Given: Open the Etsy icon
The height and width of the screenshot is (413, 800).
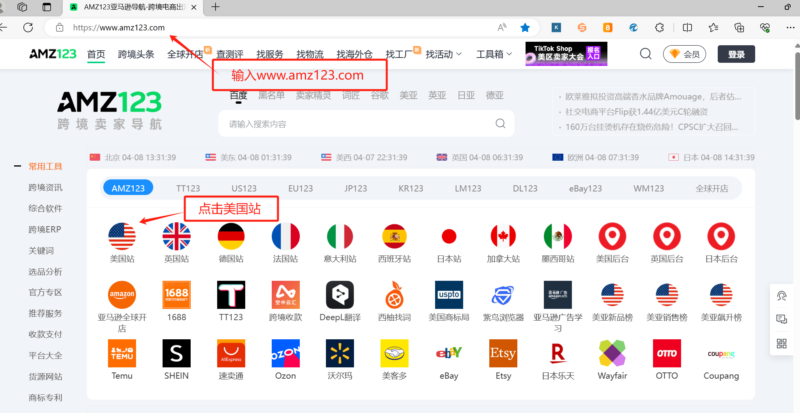Looking at the screenshot, I should click(503, 353).
